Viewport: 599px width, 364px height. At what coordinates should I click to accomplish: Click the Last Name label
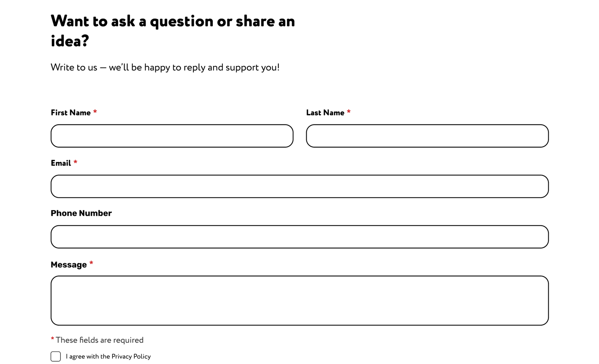pos(325,113)
